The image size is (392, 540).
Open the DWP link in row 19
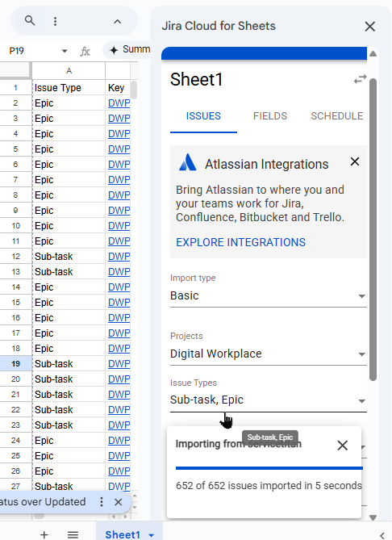click(119, 364)
